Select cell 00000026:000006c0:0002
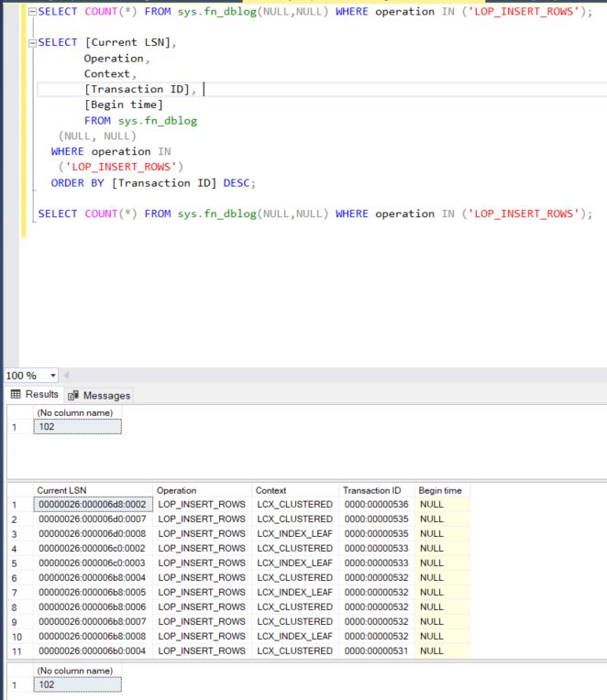The width and height of the screenshot is (607, 700). click(93, 548)
